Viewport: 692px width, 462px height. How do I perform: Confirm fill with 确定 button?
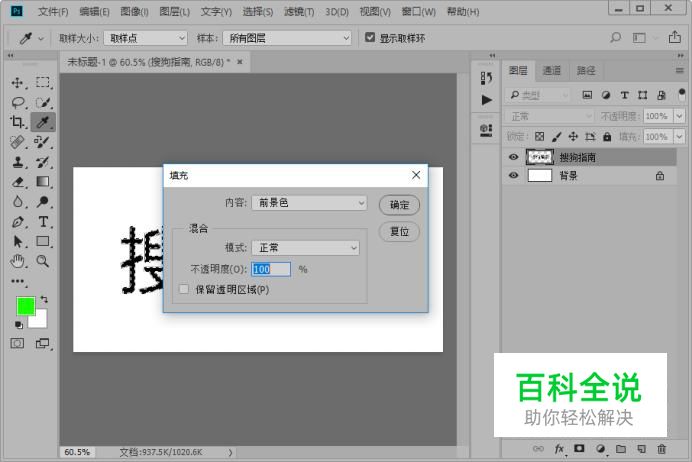pyautogui.click(x=399, y=205)
